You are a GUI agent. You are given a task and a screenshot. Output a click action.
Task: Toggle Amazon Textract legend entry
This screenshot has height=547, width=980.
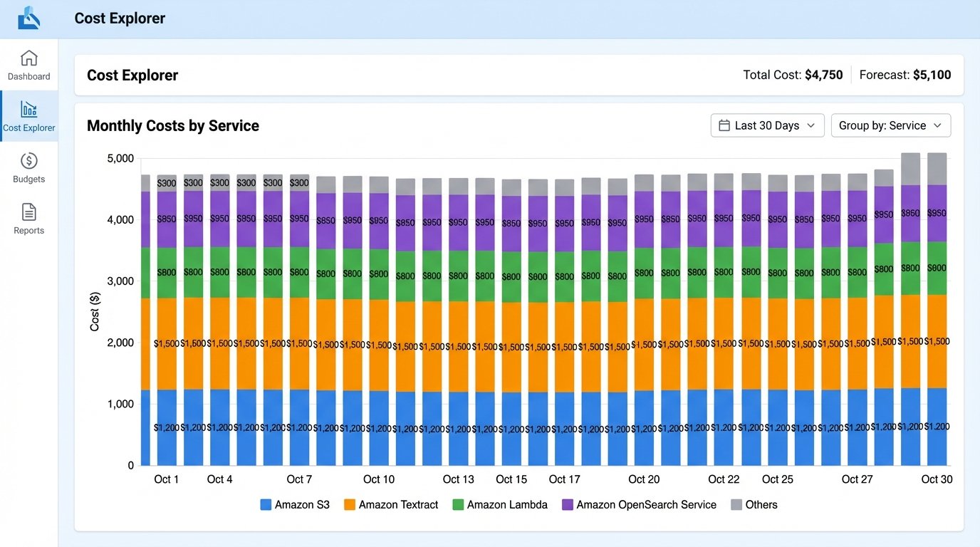pyautogui.click(x=391, y=504)
